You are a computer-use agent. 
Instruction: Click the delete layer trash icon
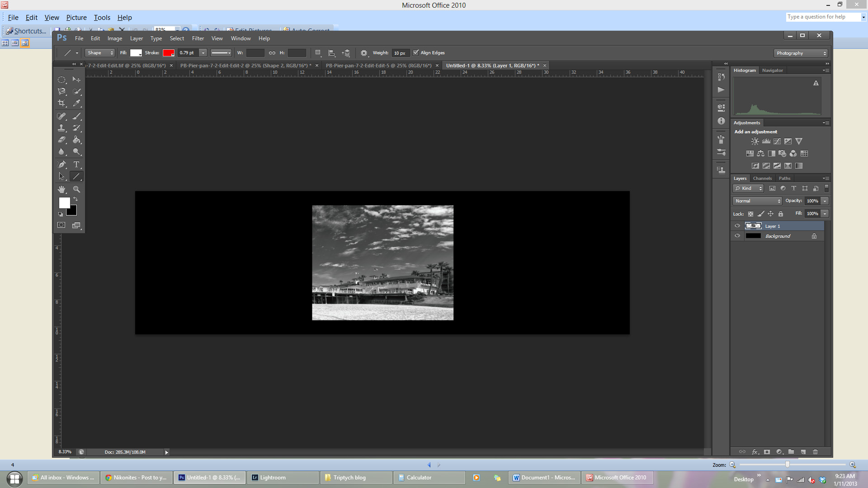point(816,452)
